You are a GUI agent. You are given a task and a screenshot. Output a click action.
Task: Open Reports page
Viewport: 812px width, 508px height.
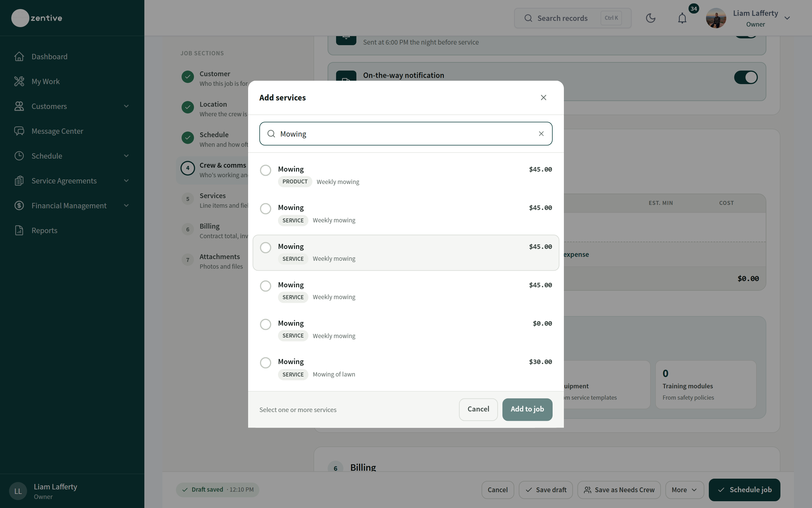tap(44, 231)
